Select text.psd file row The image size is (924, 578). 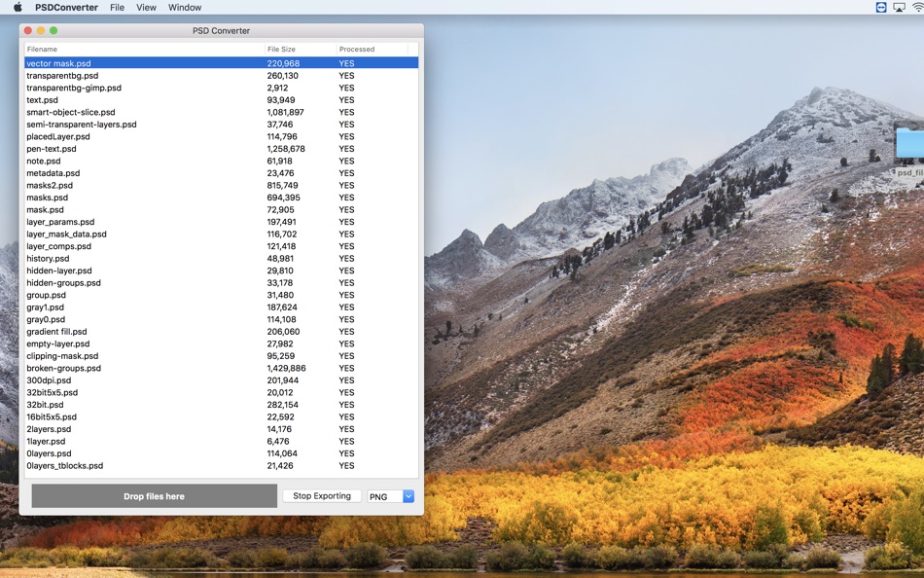pyautogui.click(x=222, y=99)
